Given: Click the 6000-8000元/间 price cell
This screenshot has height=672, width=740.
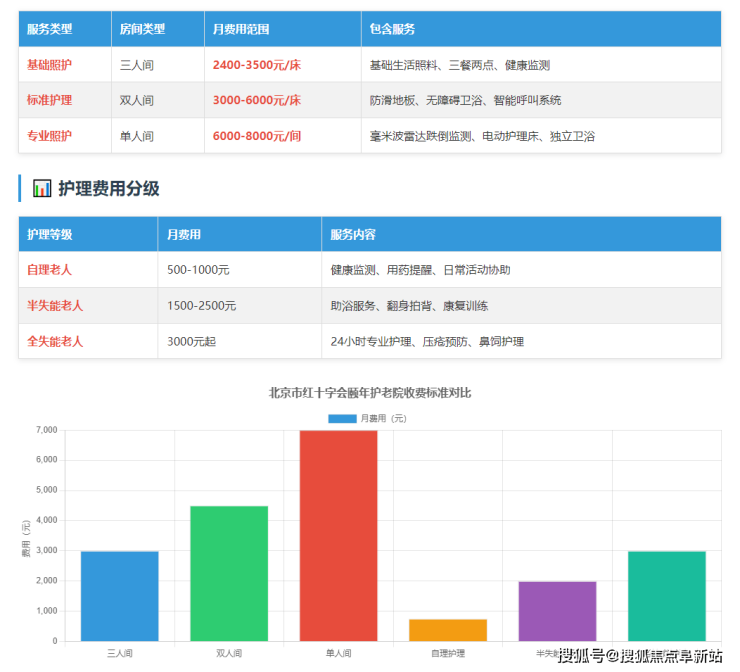Looking at the screenshot, I should point(257,136).
